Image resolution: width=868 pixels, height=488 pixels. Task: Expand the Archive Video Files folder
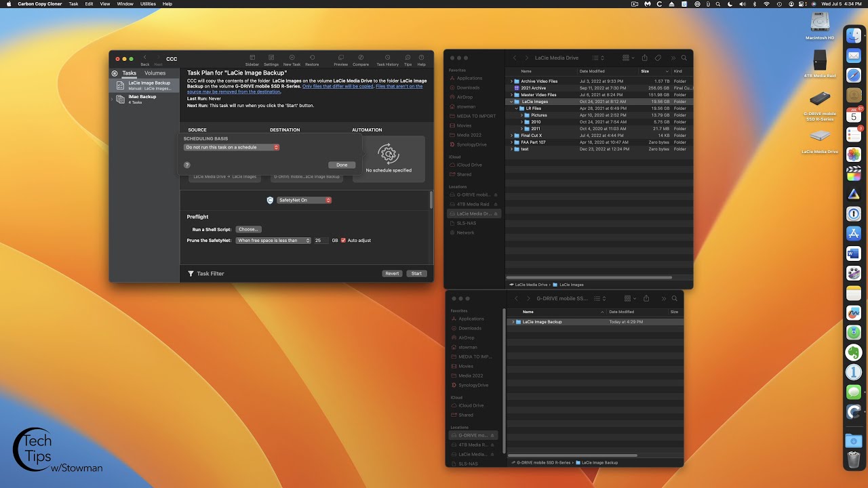[513, 81]
